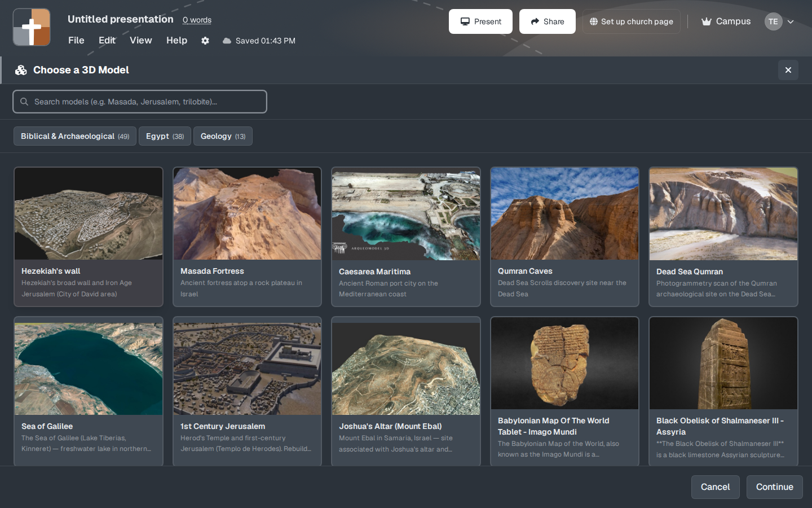The height and width of the screenshot is (508, 812).
Task: Click the Continue button
Action: [x=774, y=487]
